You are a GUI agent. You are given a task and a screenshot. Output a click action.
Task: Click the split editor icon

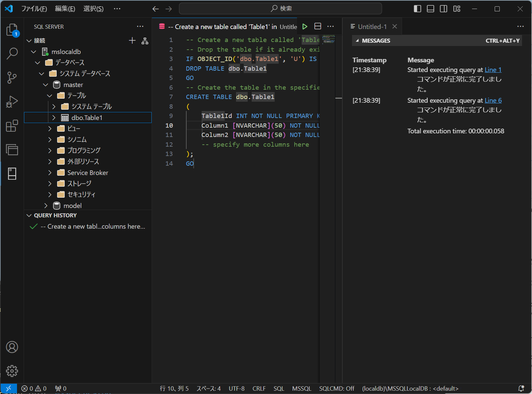tap(318, 27)
